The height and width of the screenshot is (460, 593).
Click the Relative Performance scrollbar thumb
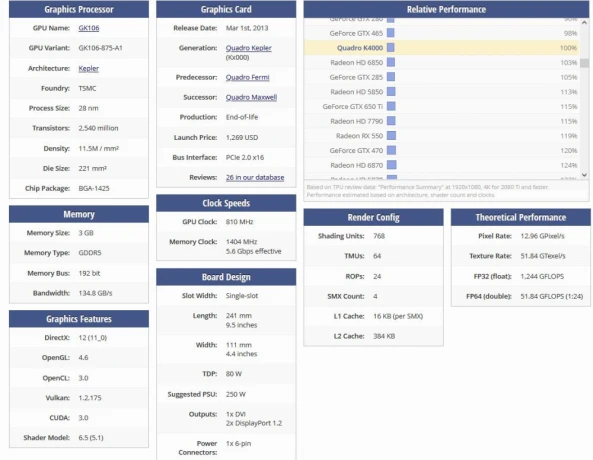(x=584, y=63)
